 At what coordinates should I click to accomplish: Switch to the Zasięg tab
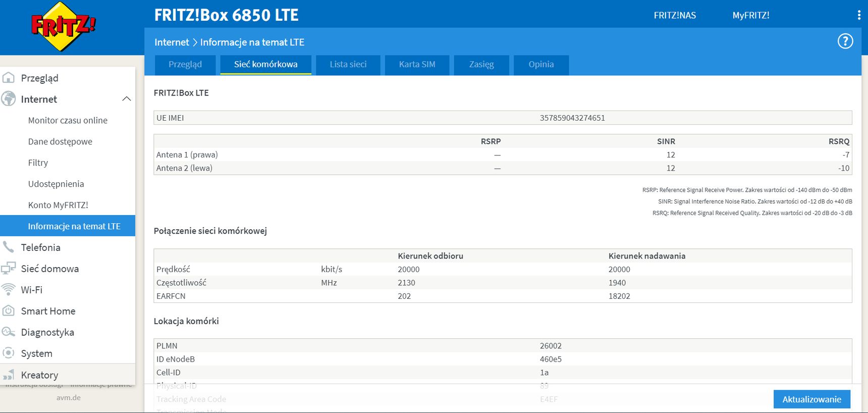[481, 65]
